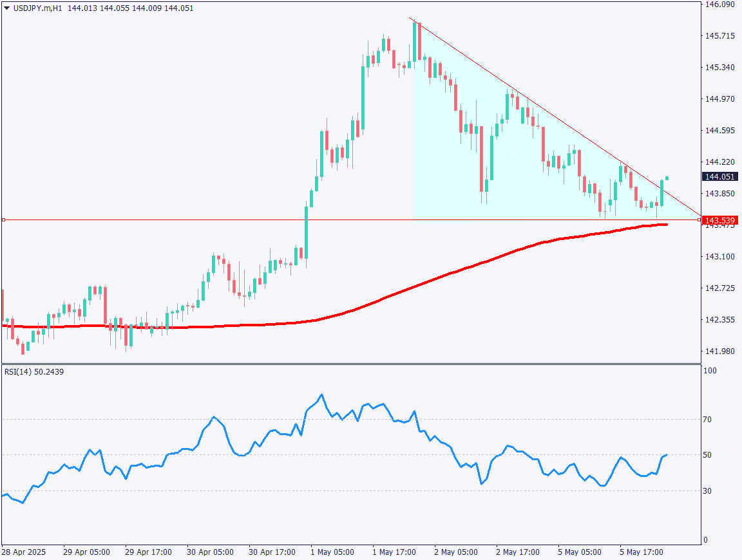Screen dimensions: 742x560
Task: Click the black 144.051 current price tag
Action: pyautogui.click(x=720, y=177)
